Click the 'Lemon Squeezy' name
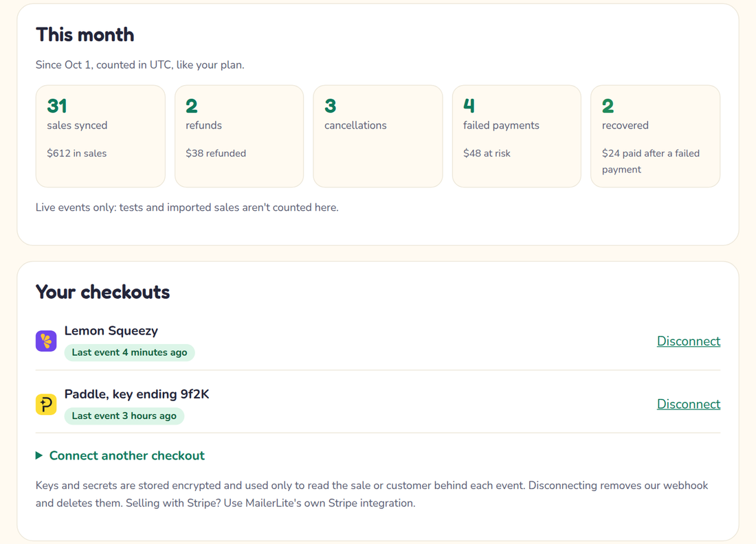 111,330
